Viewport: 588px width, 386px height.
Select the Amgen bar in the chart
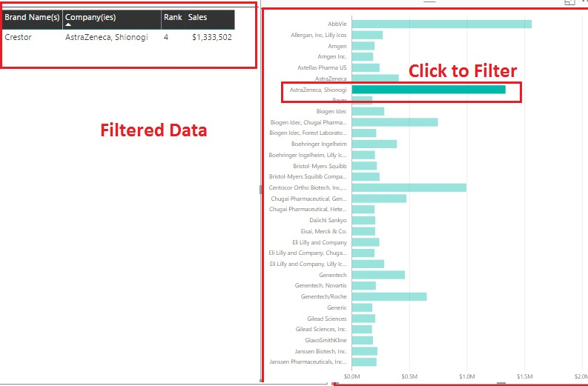tap(363, 46)
